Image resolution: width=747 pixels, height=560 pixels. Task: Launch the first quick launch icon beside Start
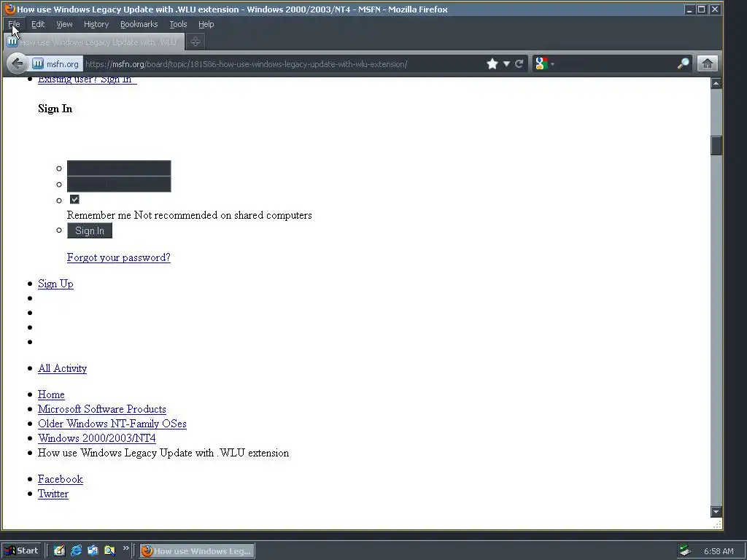click(59, 551)
